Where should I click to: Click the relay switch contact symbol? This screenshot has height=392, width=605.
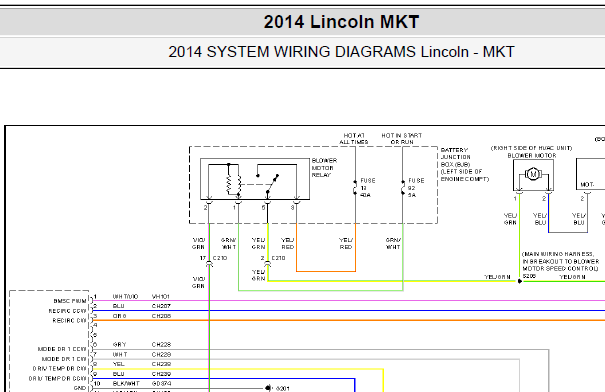(x=272, y=184)
